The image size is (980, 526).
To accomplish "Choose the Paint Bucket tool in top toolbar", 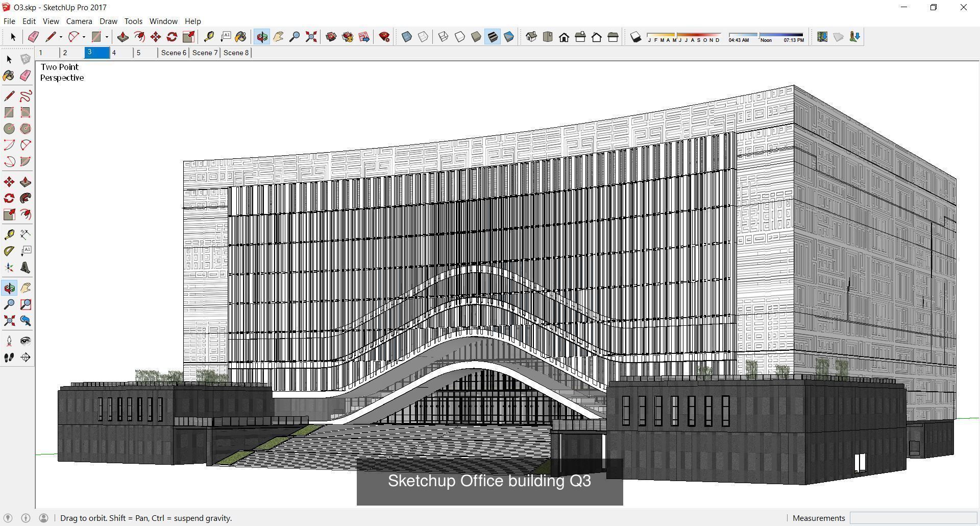I will pos(241,37).
